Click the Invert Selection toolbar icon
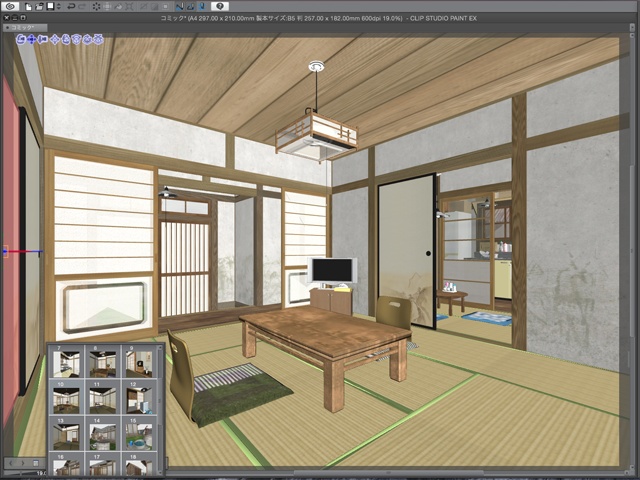Image resolution: width=640 pixels, height=480 pixels. 154,6
